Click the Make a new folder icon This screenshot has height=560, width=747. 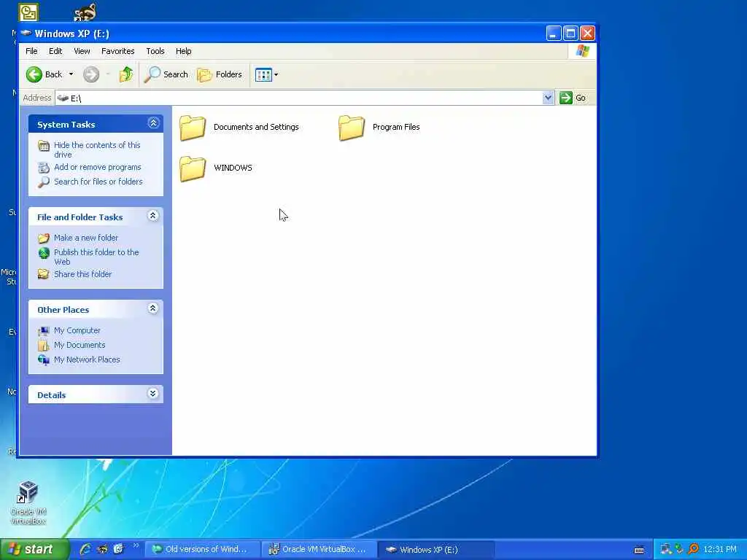point(43,238)
